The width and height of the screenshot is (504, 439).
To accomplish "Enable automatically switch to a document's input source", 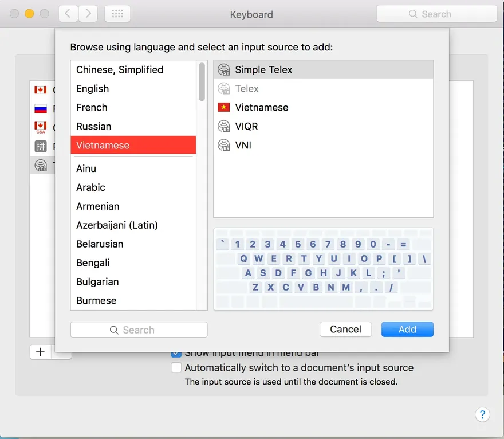I will [176, 367].
